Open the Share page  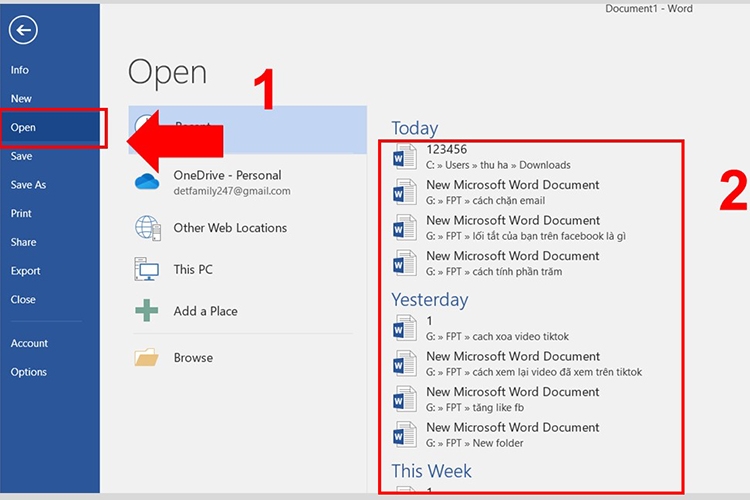(23, 242)
